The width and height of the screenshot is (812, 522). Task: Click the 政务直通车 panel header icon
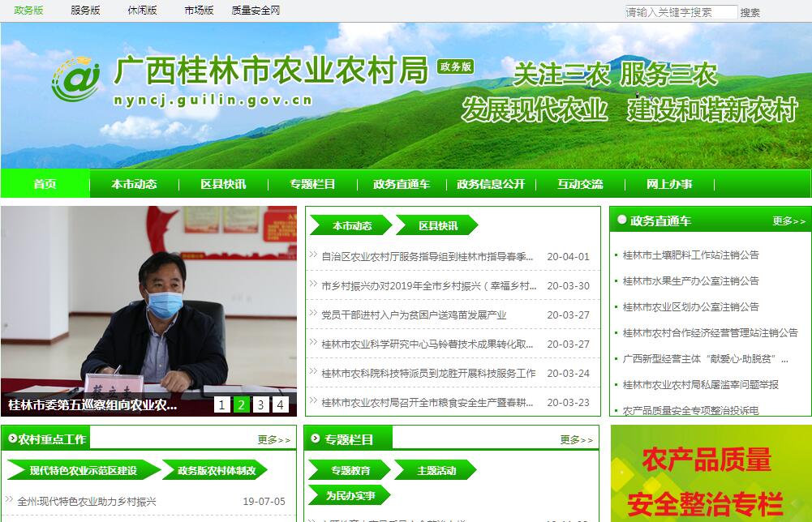[622, 220]
